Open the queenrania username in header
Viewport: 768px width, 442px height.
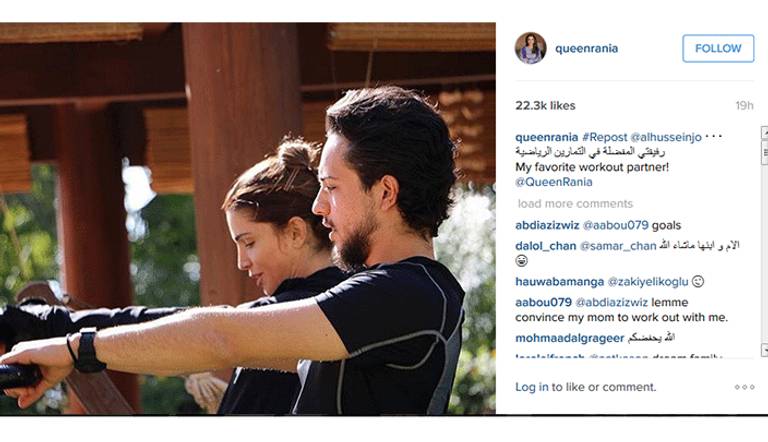(x=586, y=49)
